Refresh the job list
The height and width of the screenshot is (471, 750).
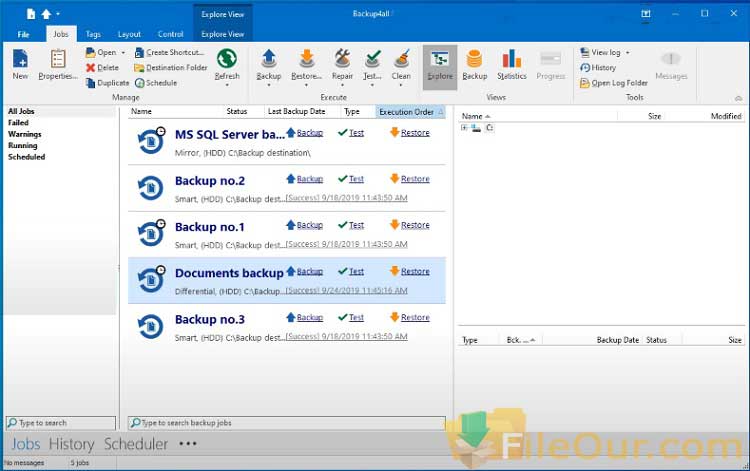(227, 65)
